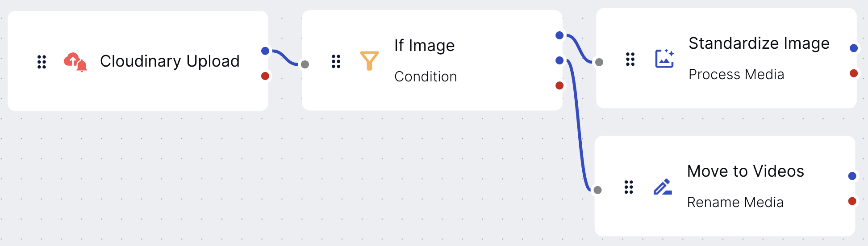
Task: Select the Standardize Image node title
Action: pyautogui.click(x=759, y=43)
